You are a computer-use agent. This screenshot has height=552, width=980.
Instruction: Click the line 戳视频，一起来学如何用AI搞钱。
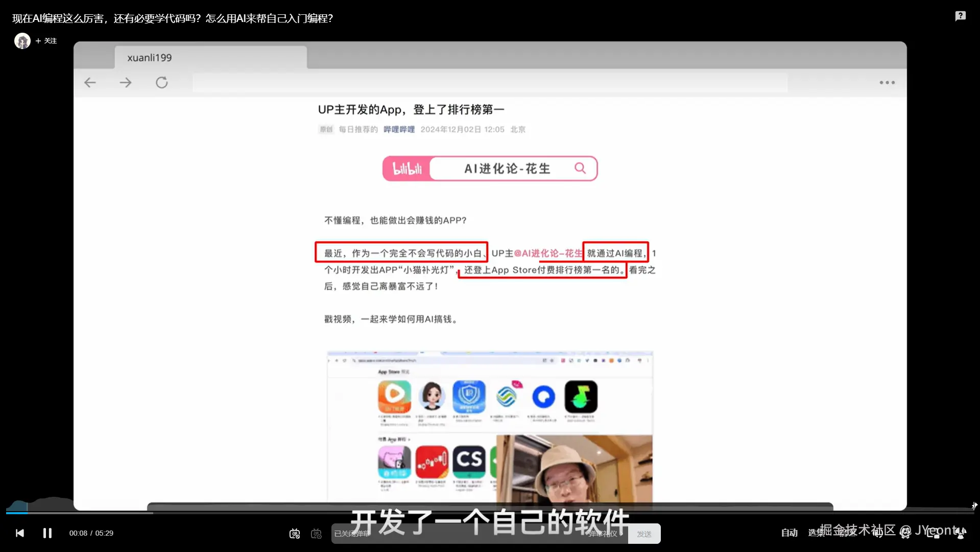tap(392, 319)
